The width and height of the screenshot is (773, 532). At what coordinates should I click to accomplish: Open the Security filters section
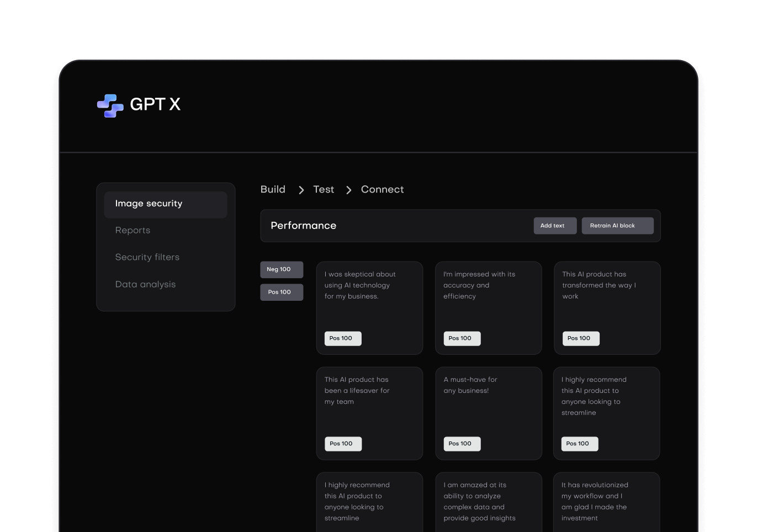(x=147, y=257)
